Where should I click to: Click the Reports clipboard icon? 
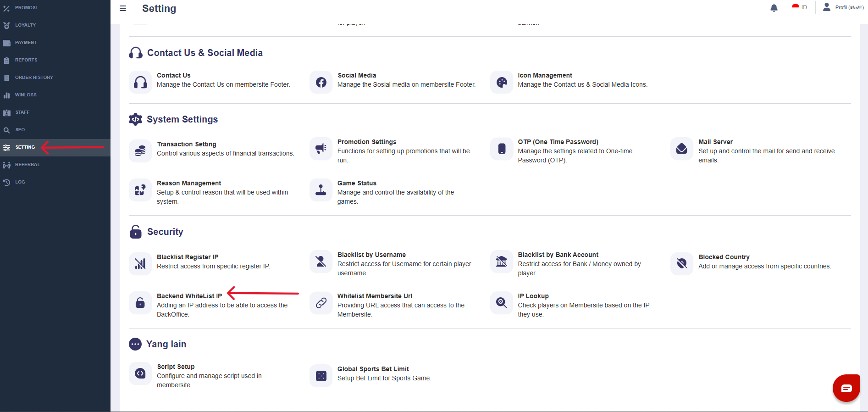pos(6,61)
